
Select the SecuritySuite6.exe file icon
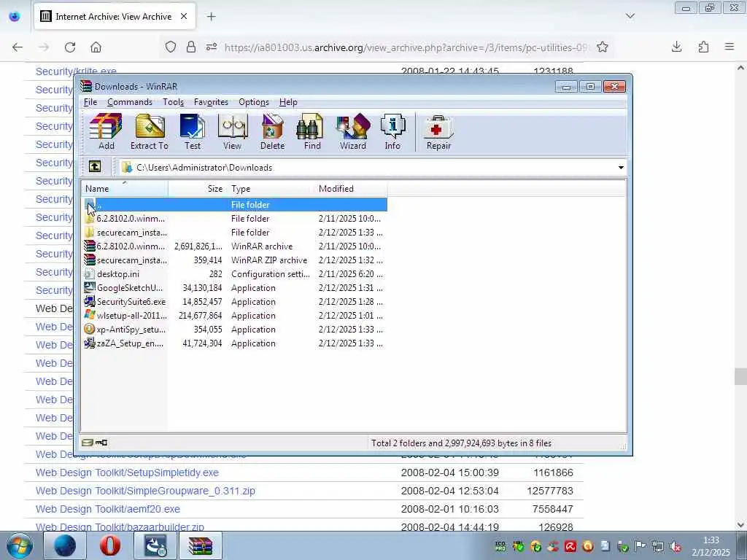pyautogui.click(x=89, y=301)
